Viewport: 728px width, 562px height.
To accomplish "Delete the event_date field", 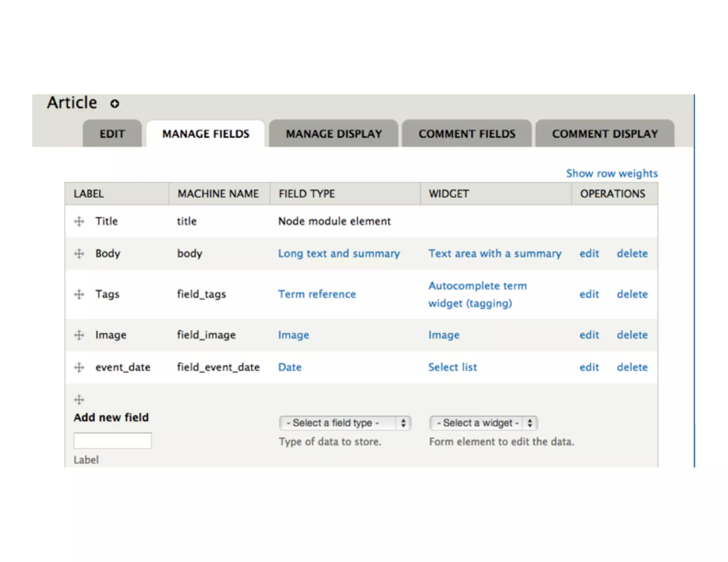I will tap(632, 367).
